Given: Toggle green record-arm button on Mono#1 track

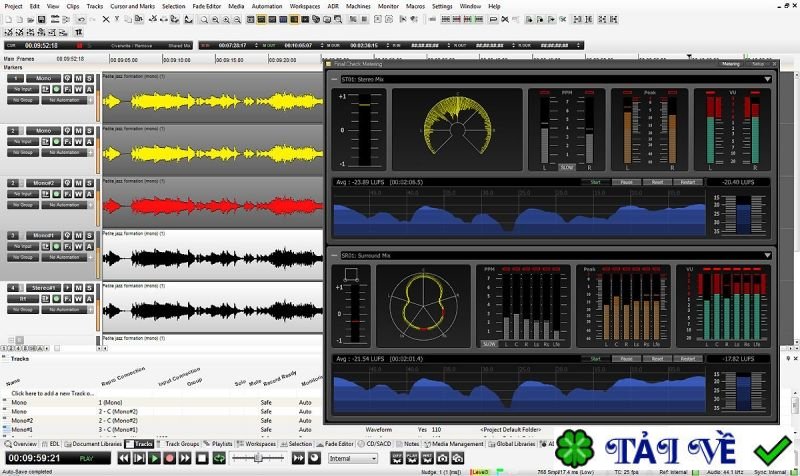Looking at the screenshot, I should (x=57, y=246).
